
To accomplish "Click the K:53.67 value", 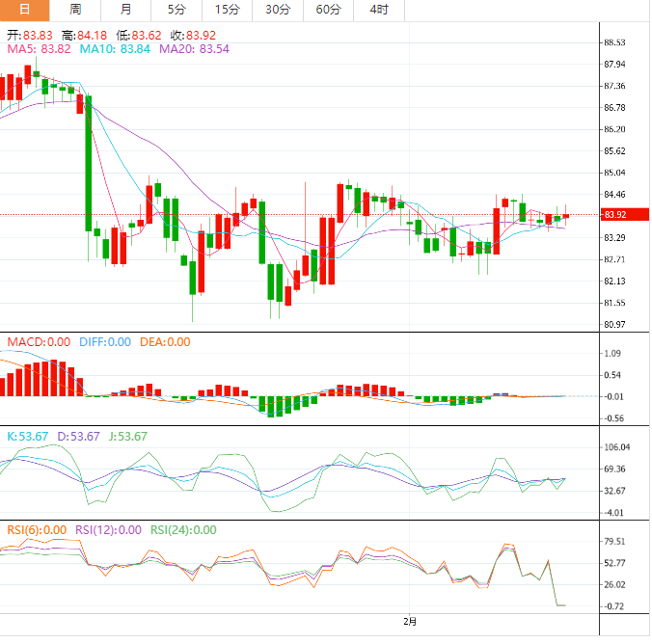I will pyautogui.click(x=28, y=437).
